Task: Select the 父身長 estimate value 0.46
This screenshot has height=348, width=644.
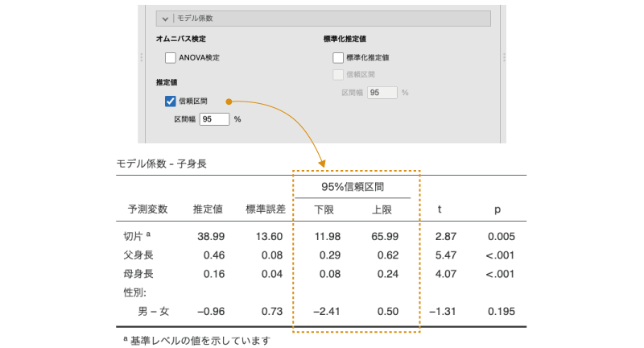Action: coord(212,254)
